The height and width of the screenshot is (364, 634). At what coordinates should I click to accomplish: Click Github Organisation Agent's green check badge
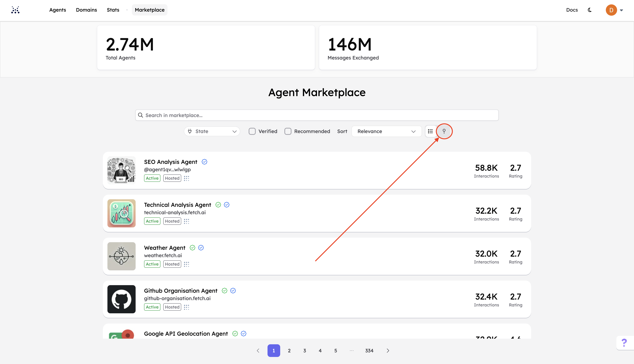(224, 290)
